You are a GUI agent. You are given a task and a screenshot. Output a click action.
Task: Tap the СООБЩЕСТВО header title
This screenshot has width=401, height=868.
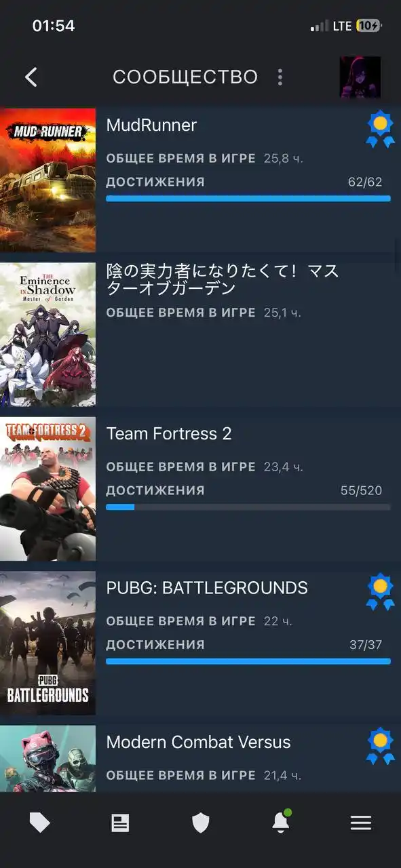coord(185,77)
